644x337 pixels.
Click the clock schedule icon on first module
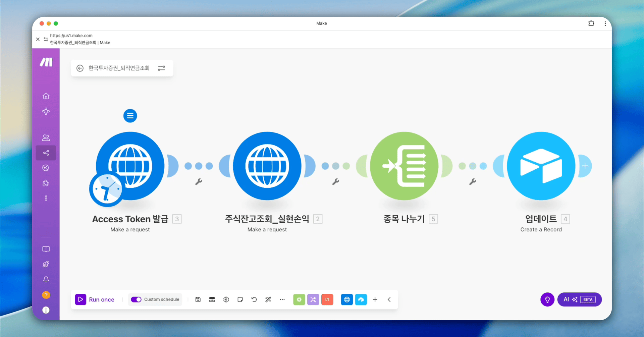(x=107, y=189)
